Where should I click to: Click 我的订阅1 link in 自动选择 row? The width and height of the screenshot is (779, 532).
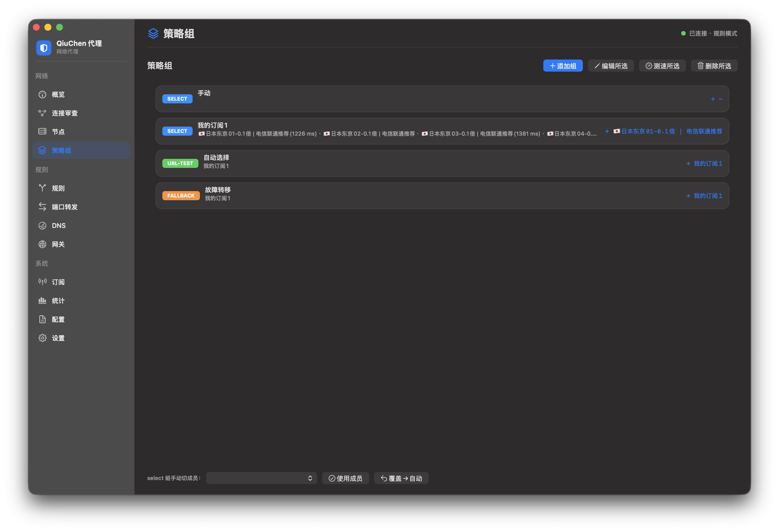point(708,164)
